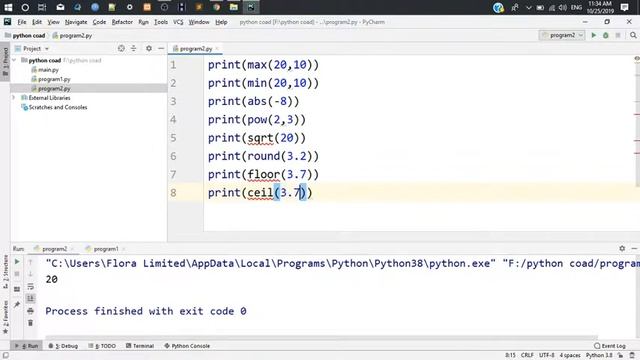Click CRLF line separator in status bar
This screenshot has width=640, height=360.
tap(527, 356)
